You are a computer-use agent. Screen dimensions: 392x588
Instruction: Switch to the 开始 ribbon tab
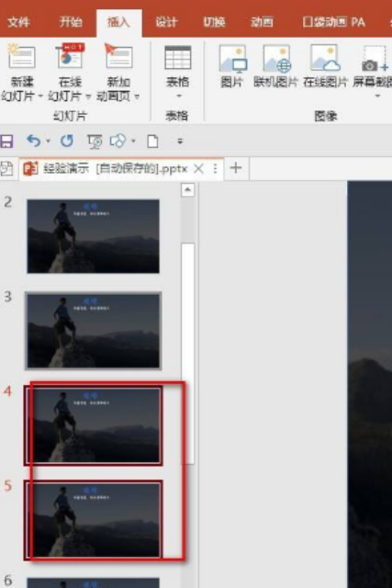click(71, 22)
